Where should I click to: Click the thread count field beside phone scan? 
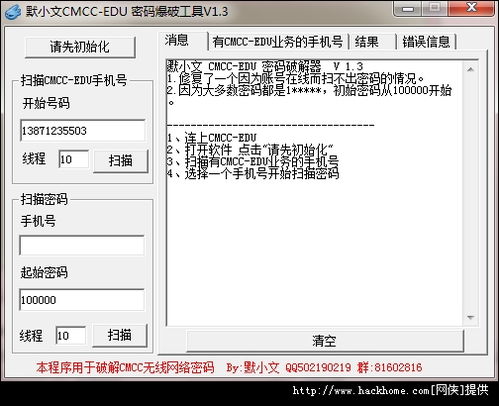coord(73,159)
